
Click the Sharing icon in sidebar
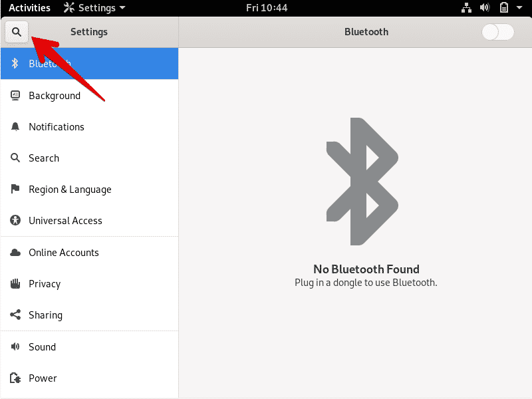(15, 315)
